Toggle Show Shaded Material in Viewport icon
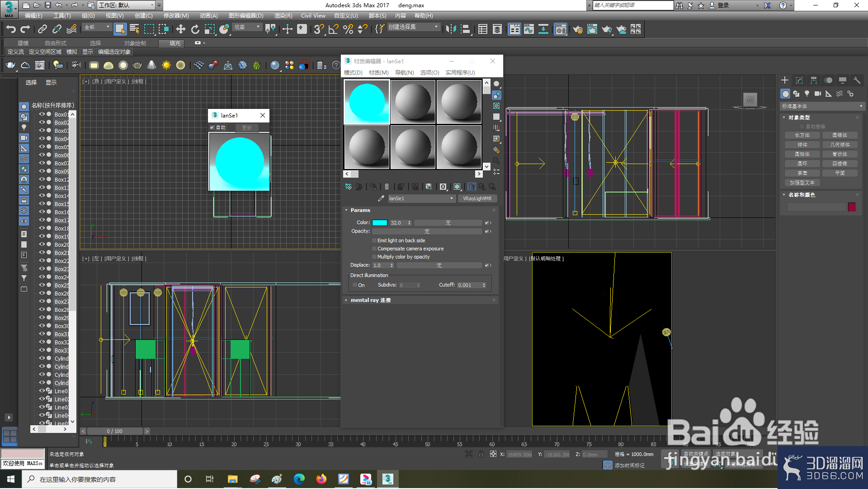Image resolution: width=868 pixels, height=489 pixels. click(457, 187)
